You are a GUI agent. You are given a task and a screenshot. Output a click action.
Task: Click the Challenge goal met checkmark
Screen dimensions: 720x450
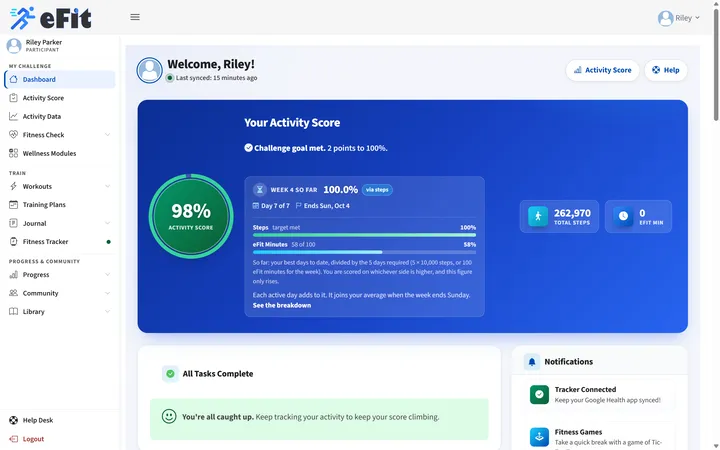click(x=248, y=148)
